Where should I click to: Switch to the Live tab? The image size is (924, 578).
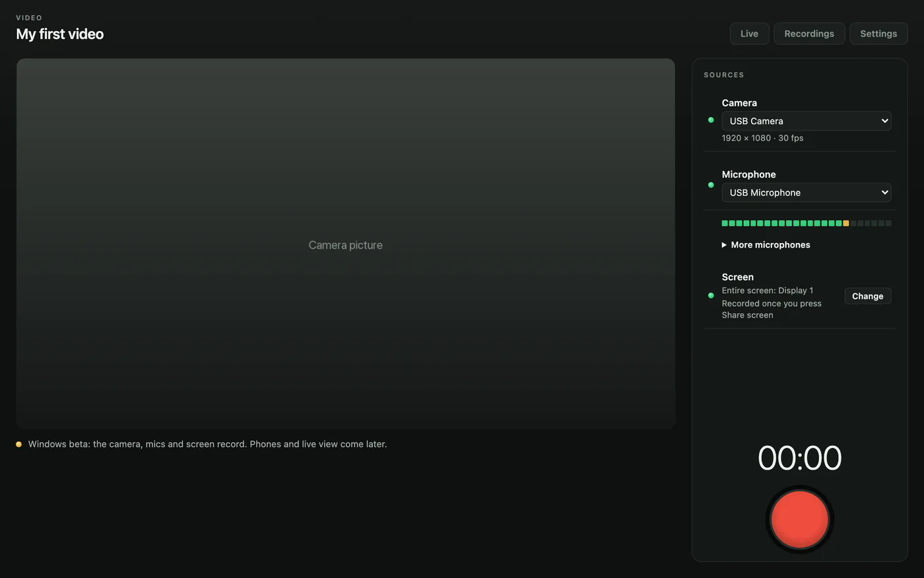click(x=749, y=34)
